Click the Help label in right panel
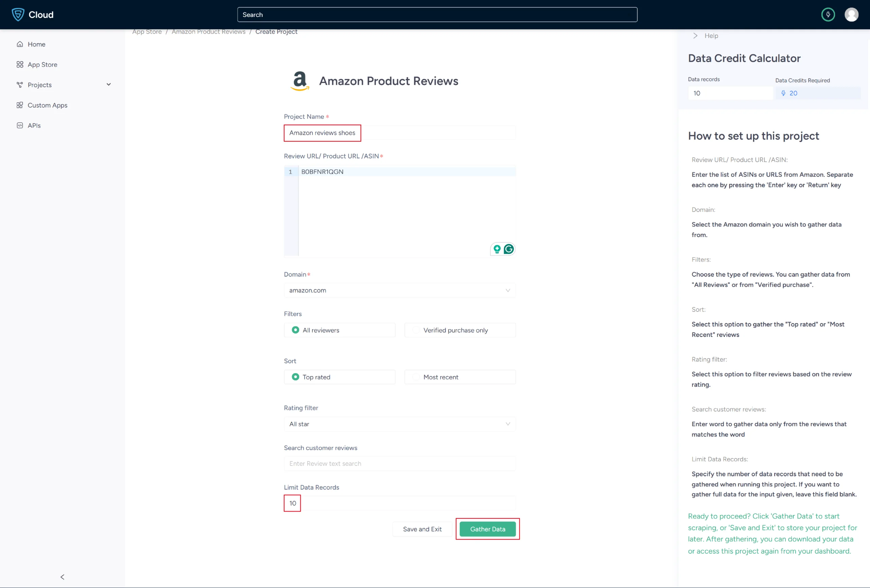The image size is (870, 588). click(x=711, y=36)
